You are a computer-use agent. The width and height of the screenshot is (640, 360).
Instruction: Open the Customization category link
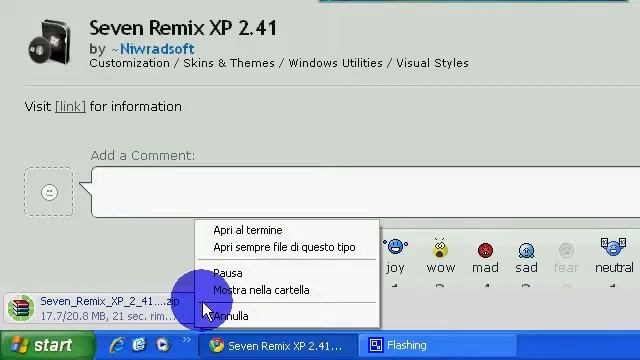(x=129, y=63)
